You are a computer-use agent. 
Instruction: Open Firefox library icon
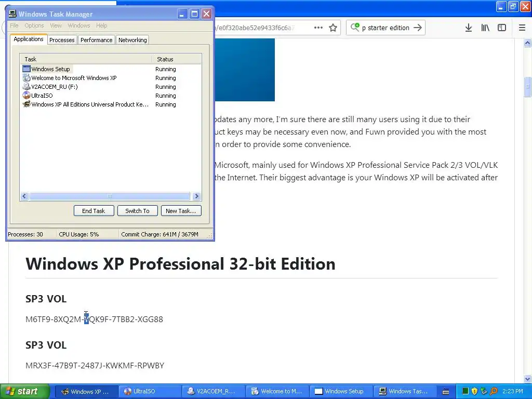(485, 28)
